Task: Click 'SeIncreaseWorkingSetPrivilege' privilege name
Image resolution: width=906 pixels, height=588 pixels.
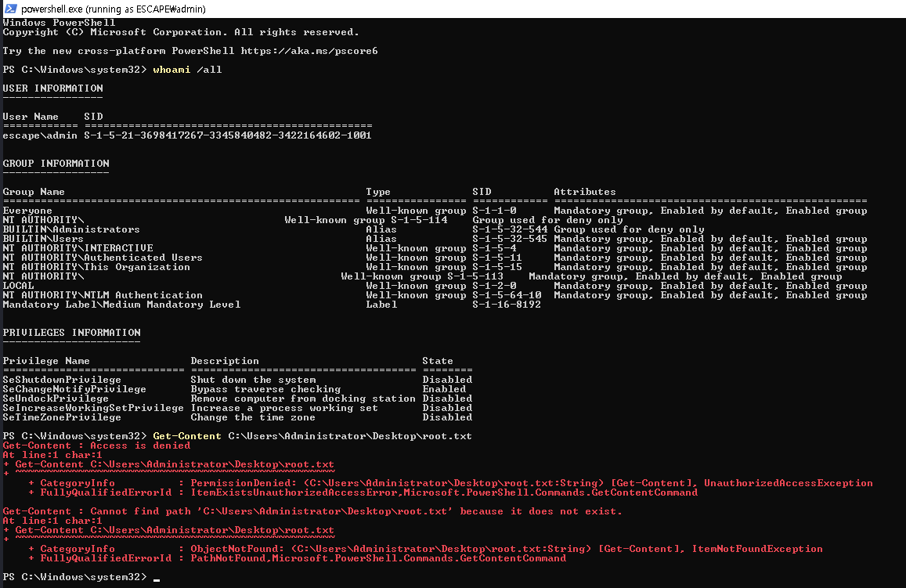Action: tap(93, 408)
